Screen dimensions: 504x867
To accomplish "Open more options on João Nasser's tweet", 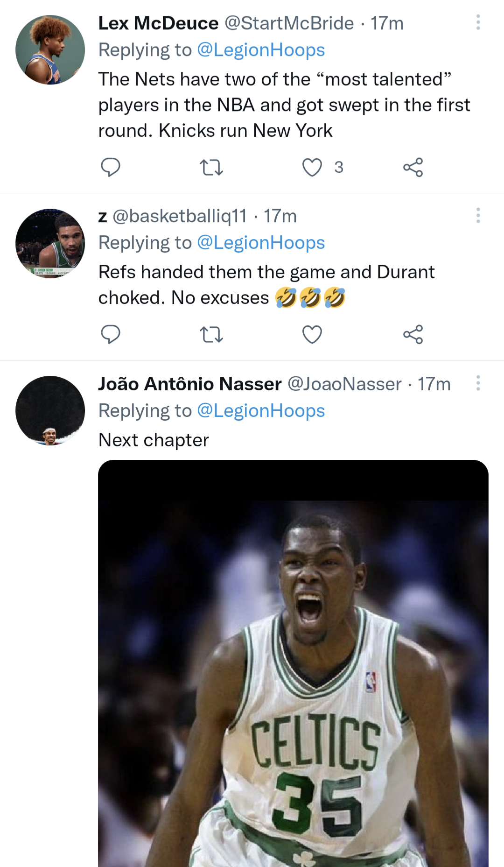I will click(x=478, y=383).
